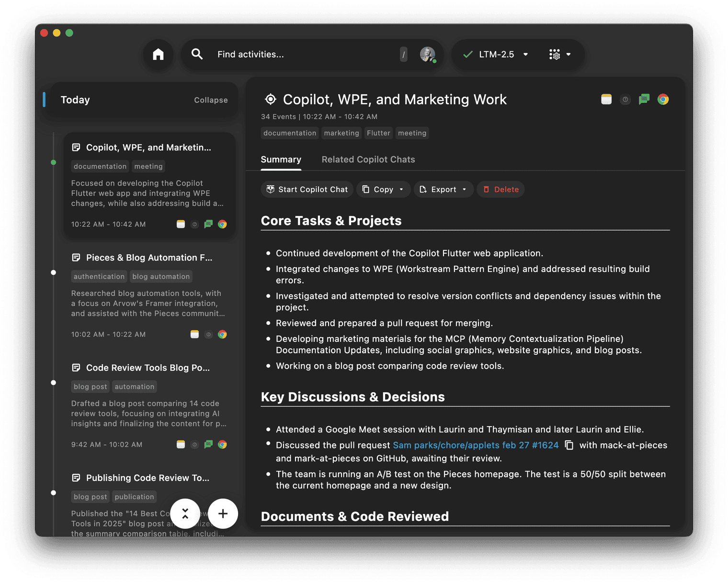Click Notes icon on the Pieces & Blog Automation card
The image size is (728, 583).
coord(194,334)
